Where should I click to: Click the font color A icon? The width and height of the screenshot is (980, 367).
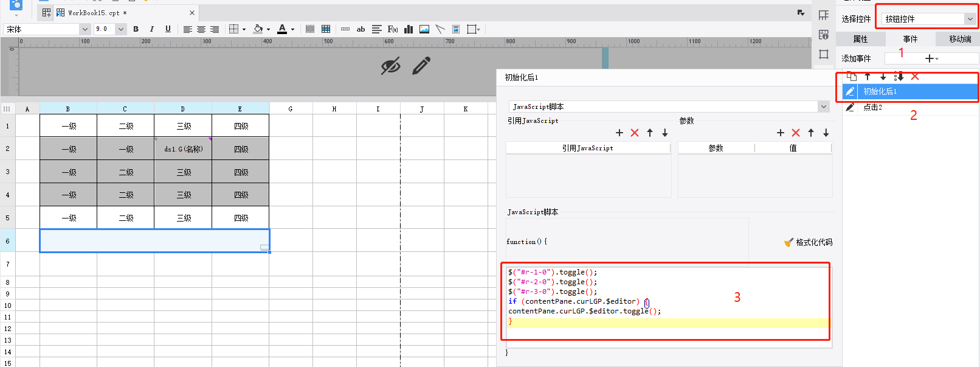coord(282,29)
